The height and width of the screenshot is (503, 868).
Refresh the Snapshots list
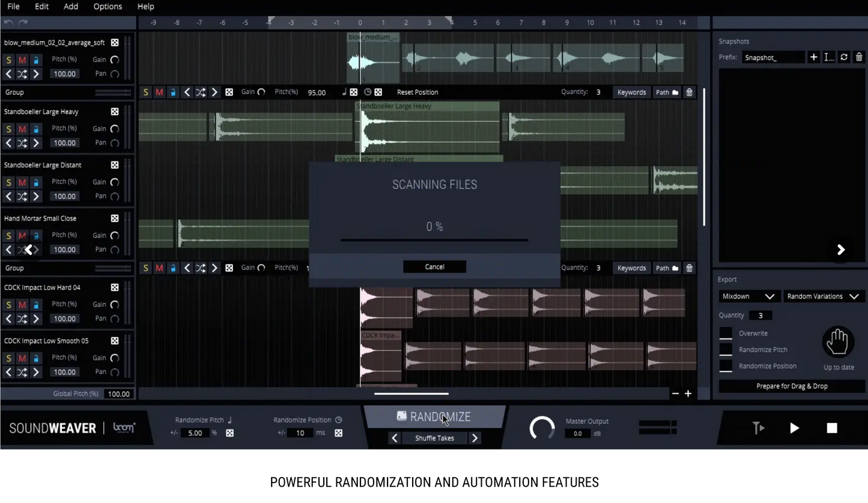pos(844,57)
